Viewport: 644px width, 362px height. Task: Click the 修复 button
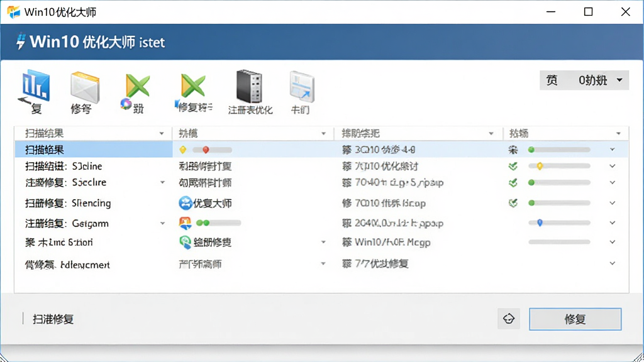click(575, 319)
